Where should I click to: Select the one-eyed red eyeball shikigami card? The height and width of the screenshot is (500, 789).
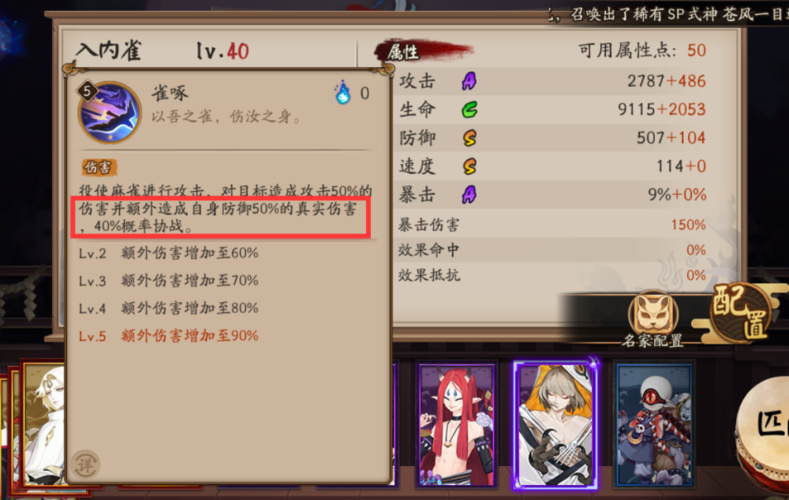click(654, 425)
